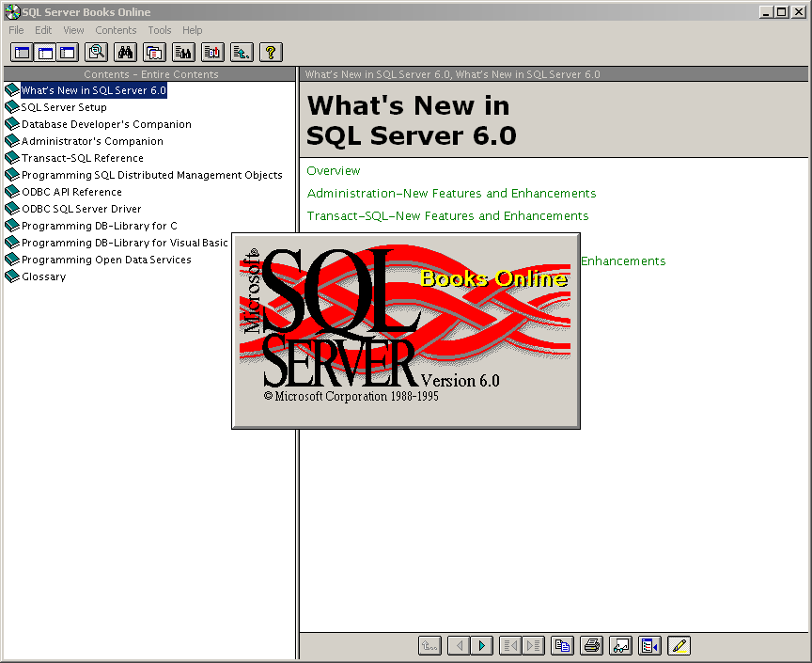This screenshot has height=663, width=812.
Task: Click the copy-to-clipboard icon at the bottom
Action: (x=562, y=645)
